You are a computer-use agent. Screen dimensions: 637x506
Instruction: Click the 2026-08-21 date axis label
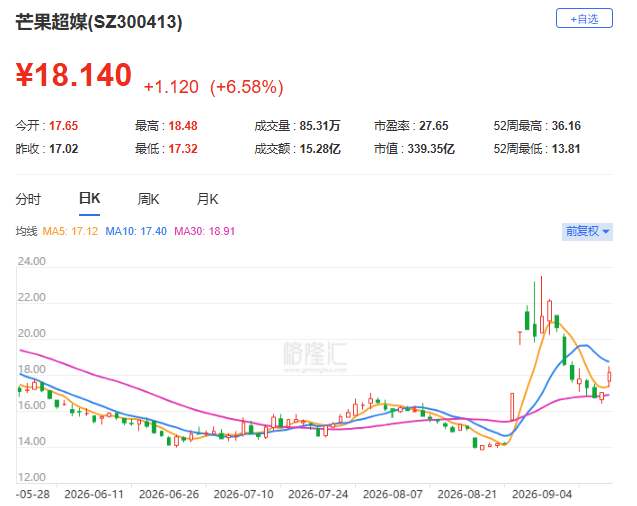click(467, 495)
